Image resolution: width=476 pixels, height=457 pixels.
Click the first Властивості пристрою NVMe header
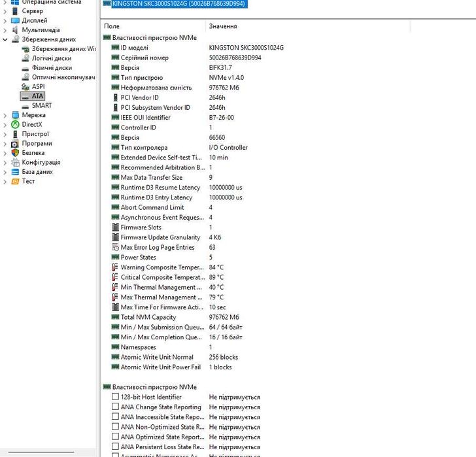pyautogui.click(x=154, y=38)
